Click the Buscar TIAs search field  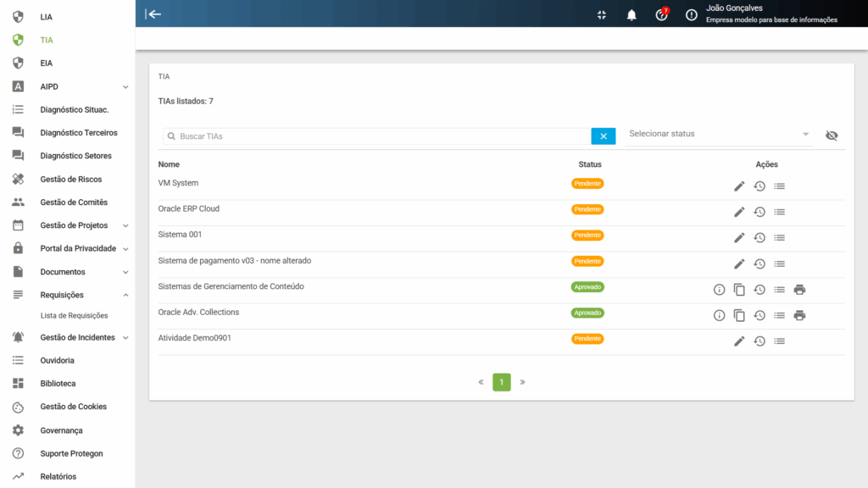(377, 136)
